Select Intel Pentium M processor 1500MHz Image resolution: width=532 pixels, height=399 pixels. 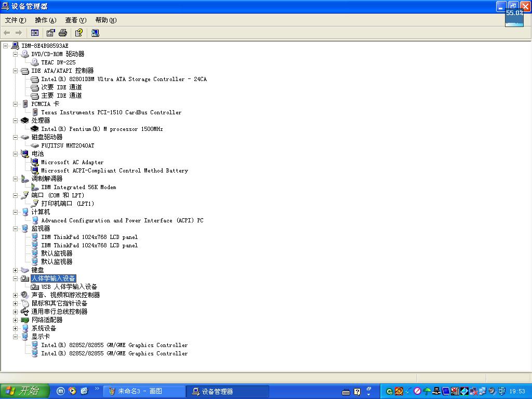pyautogui.click(x=102, y=129)
